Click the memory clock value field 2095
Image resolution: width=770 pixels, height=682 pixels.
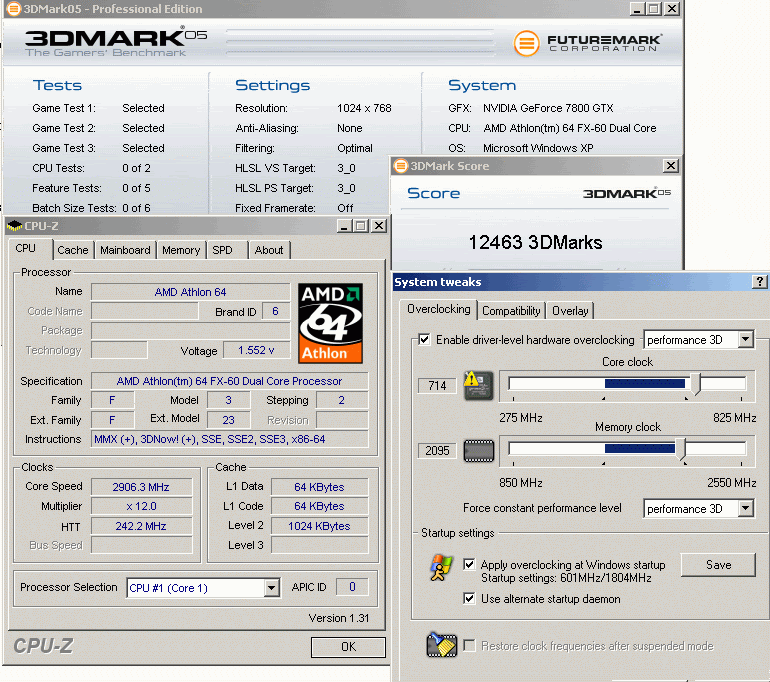pos(437,450)
